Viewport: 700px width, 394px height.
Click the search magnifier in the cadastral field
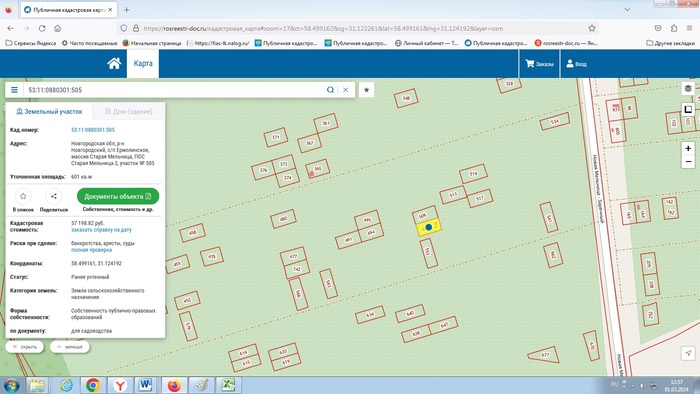pyautogui.click(x=330, y=90)
